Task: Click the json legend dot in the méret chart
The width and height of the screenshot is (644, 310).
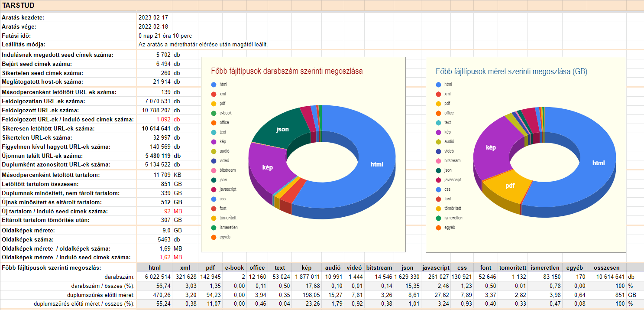Action: pyautogui.click(x=439, y=170)
